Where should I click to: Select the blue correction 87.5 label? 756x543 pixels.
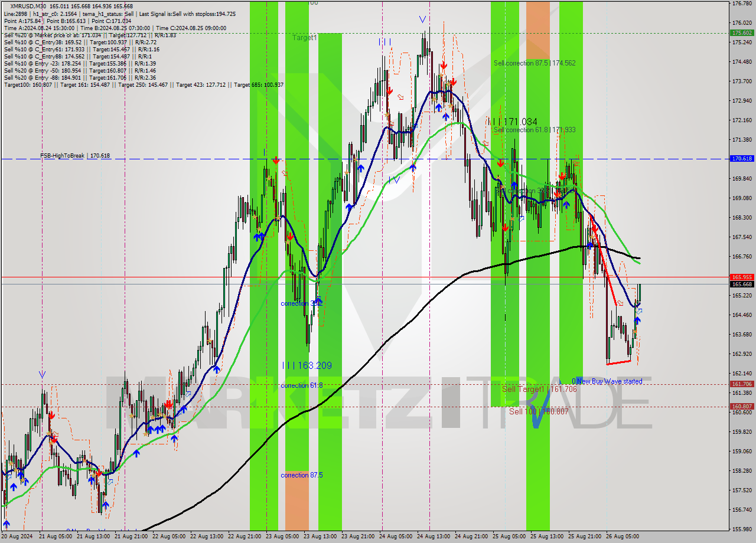pyautogui.click(x=302, y=475)
